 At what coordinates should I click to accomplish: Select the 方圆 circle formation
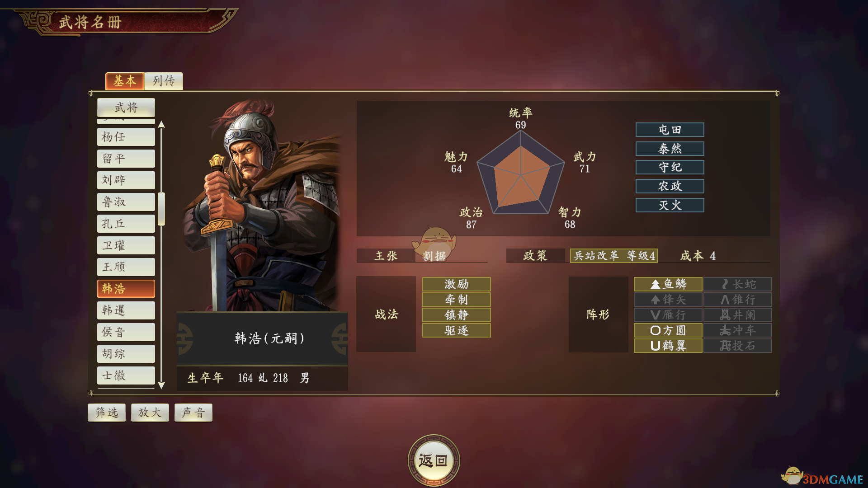click(x=668, y=330)
